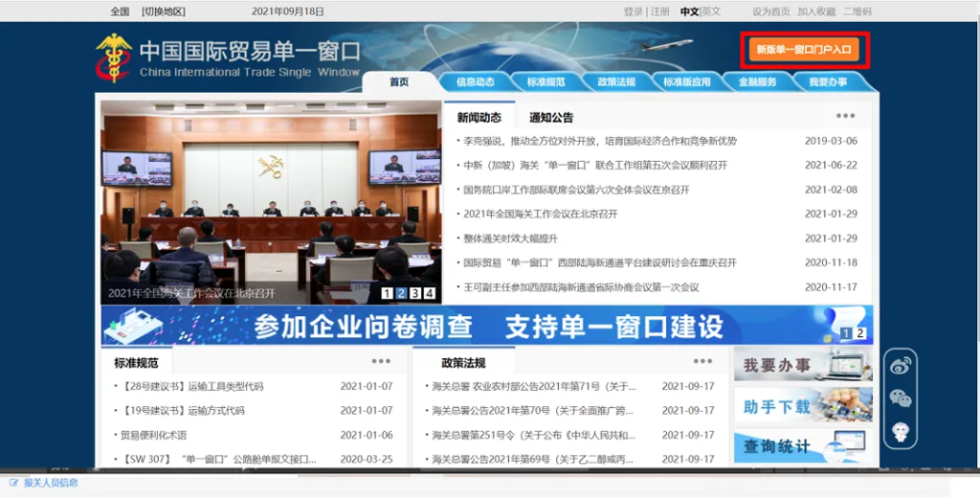Show banner page 1 indicator
Screen dimensions: 980x499
846,333
